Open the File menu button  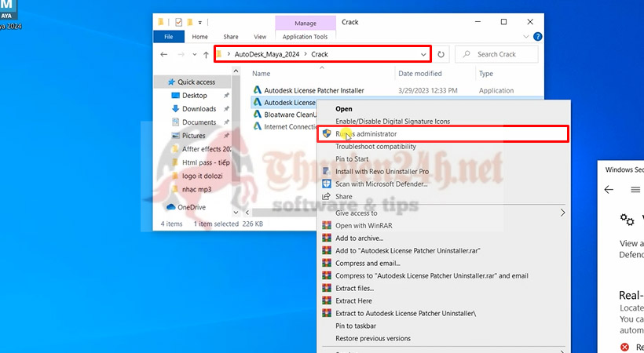coord(168,37)
